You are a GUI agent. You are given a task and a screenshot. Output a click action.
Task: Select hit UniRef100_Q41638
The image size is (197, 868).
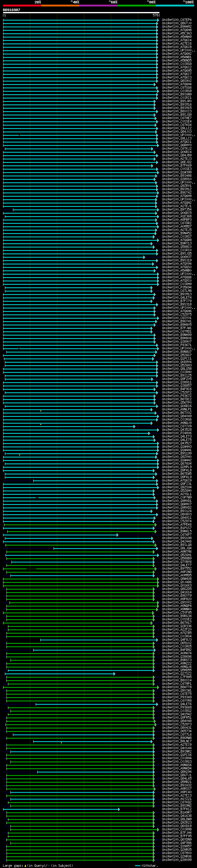[176, 816]
